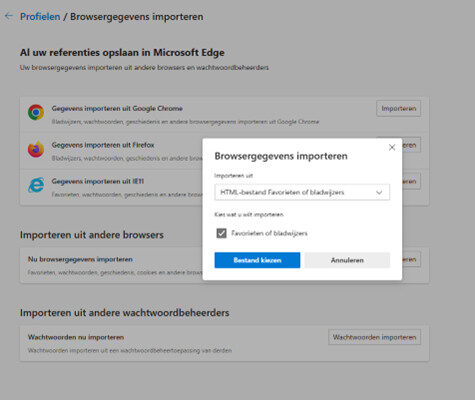Click the Wachtwoorden importeren button

374,337
